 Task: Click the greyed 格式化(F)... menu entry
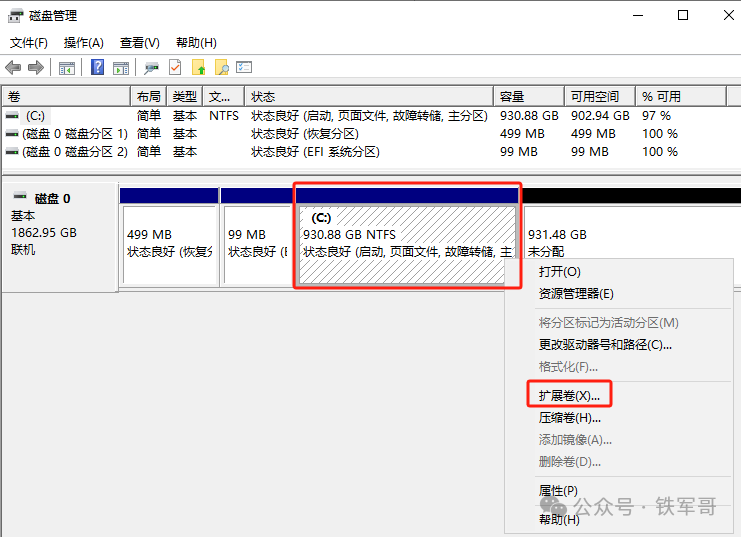coord(568,367)
